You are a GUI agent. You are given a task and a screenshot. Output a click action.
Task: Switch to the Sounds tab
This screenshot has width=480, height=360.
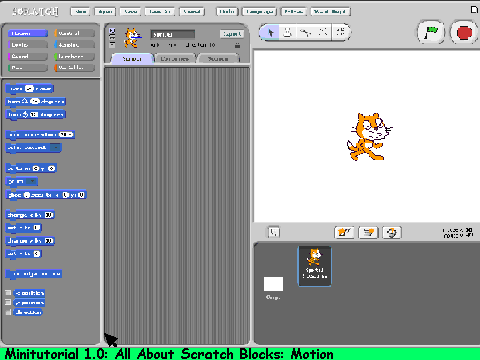coord(218,59)
